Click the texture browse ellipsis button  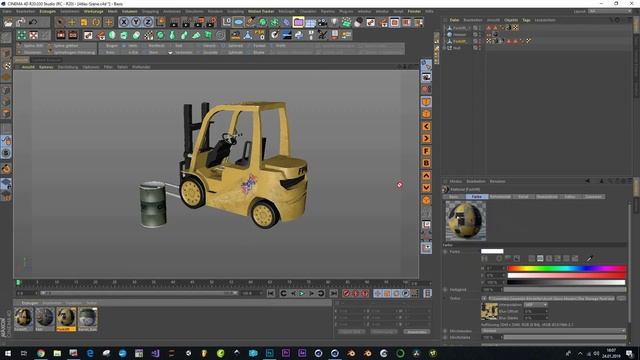pyautogui.click(x=621, y=298)
